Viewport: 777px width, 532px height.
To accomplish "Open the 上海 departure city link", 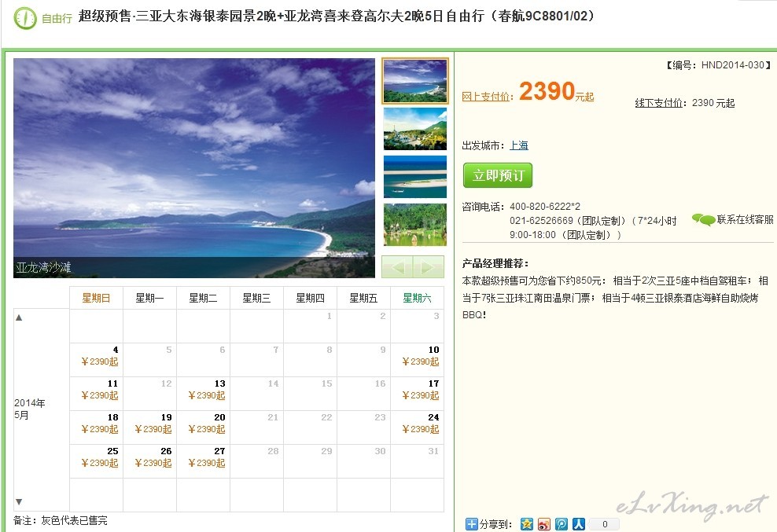I will pos(519,145).
